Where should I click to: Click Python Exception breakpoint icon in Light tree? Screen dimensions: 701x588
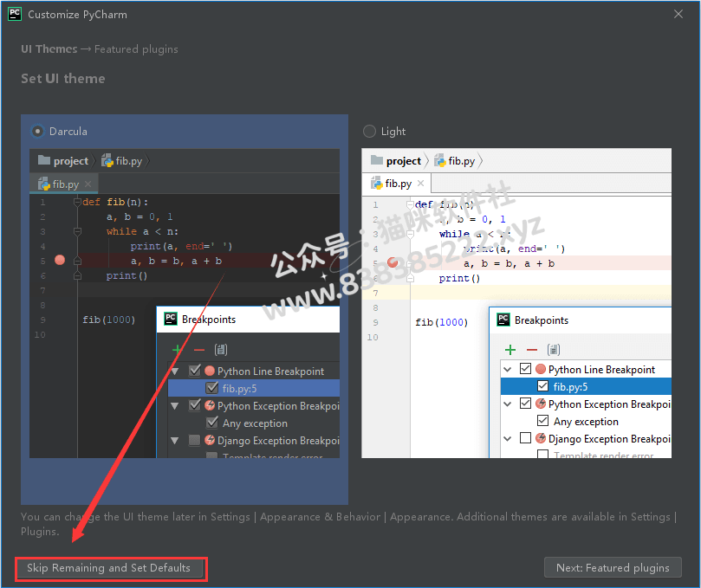click(x=541, y=404)
